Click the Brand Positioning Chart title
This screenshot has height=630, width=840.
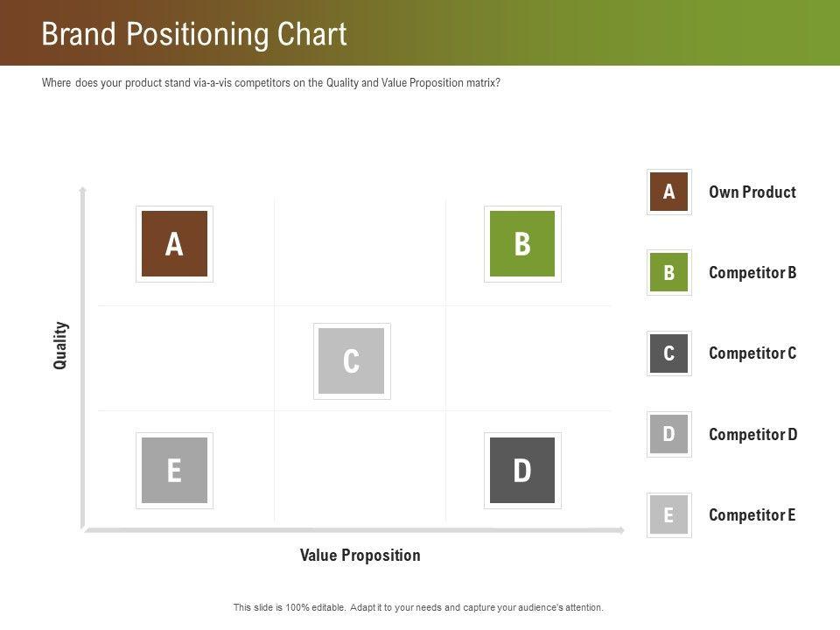(x=194, y=34)
